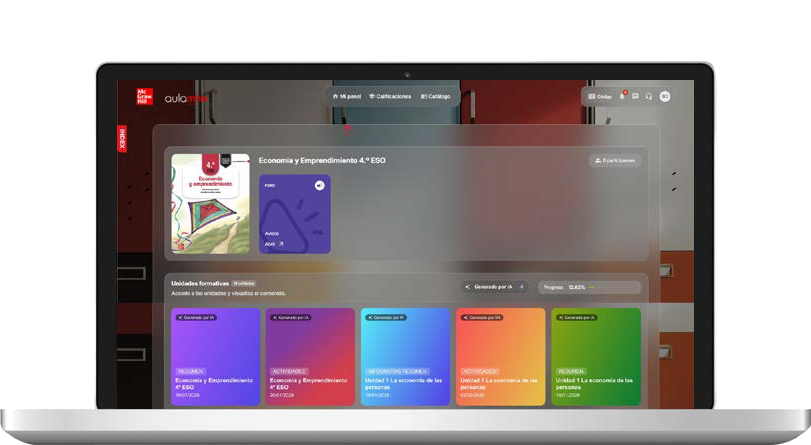View the participantes button
Screen dimensions: 811x445
tap(615, 160)
